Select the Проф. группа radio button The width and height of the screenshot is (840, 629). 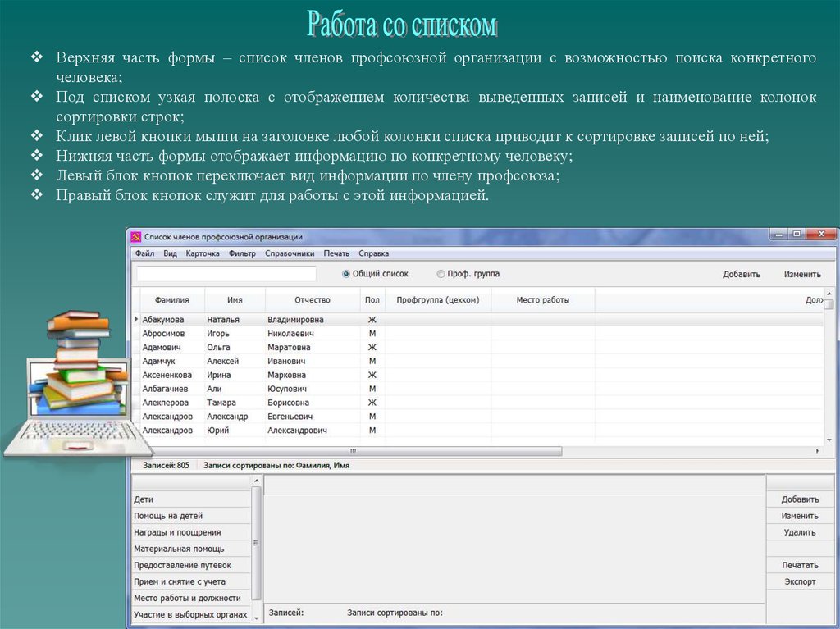(441, 274)
